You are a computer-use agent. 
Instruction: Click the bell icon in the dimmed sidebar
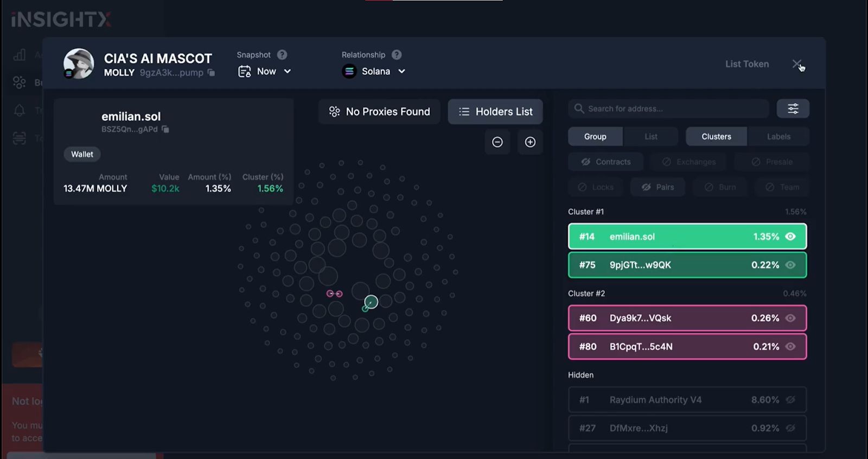[x=20, y=111]
